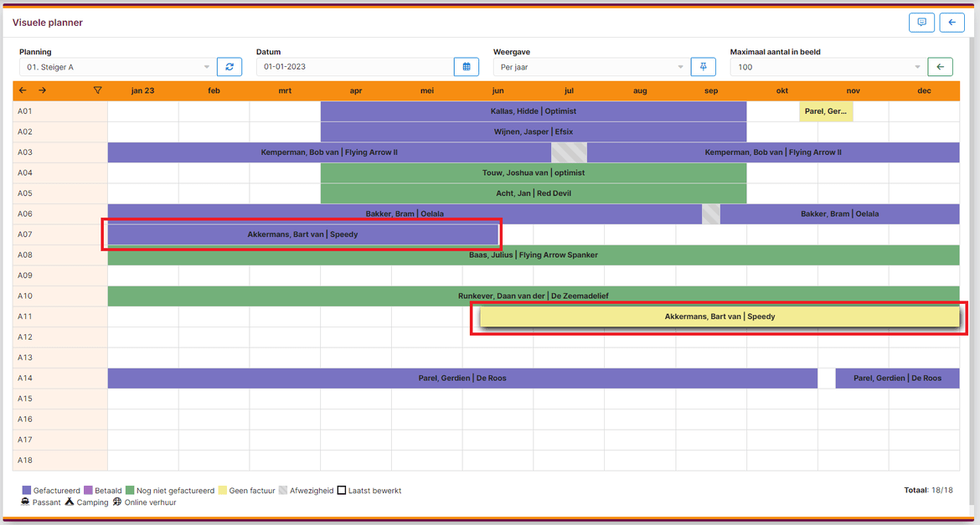The height and width of the screenshot is (525, 980).
Task: Click the Camping tent legend icon
Action: [x=69, y=502]
